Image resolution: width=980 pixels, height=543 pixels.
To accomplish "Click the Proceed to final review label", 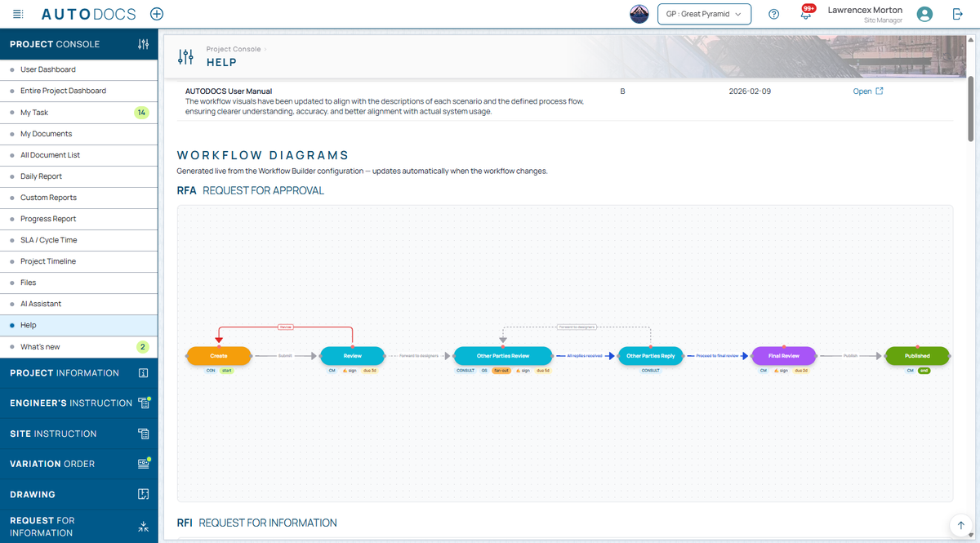I will tap(718, 356).
